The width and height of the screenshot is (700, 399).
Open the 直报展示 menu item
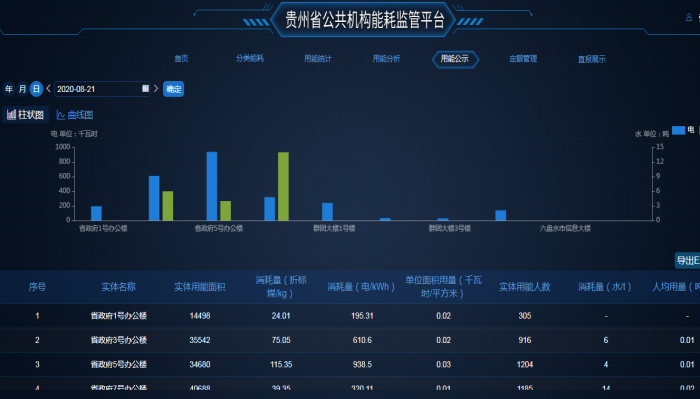pos(592,59)
